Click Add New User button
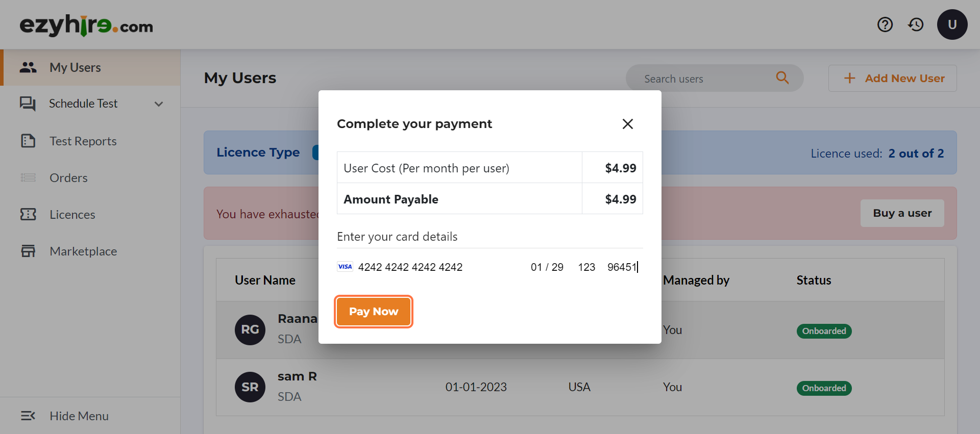The width and height of the screenshot is (980, 434). coord(892,78)
